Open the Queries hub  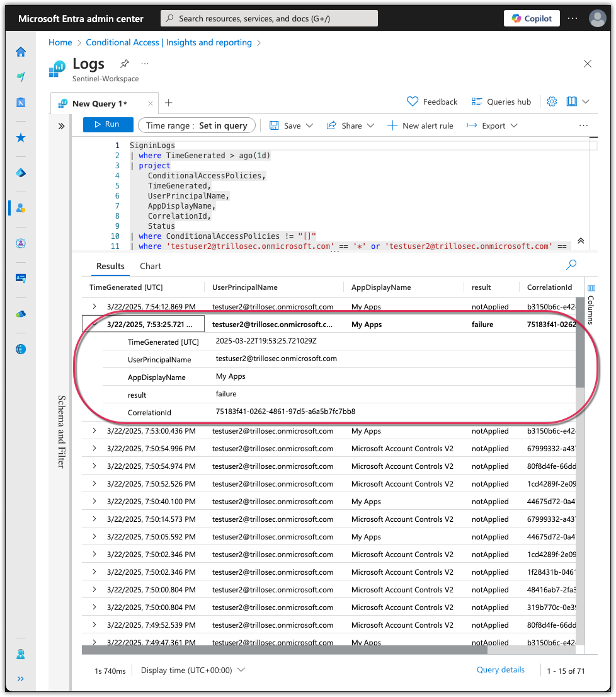tap(501, 102)
